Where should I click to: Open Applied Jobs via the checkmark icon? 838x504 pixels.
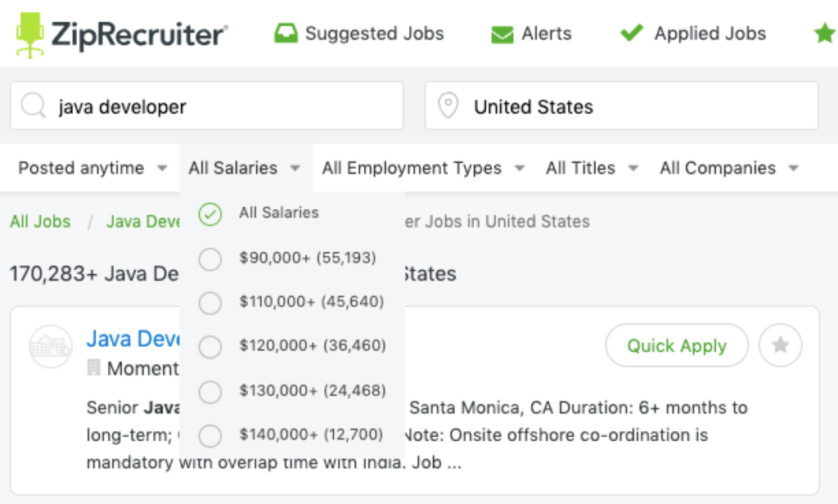coord(631,33)
